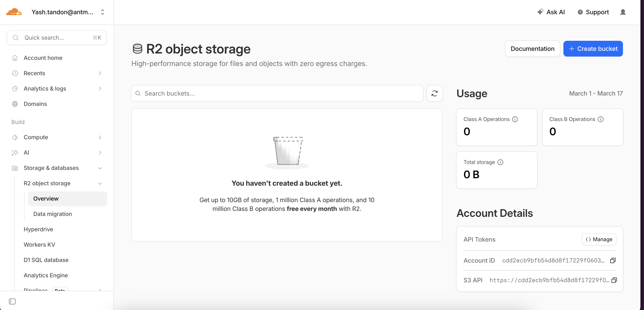This screenshot has height=310, width=644.
Task: Open Workers KV in the sidebar
Action: point(39,244)
